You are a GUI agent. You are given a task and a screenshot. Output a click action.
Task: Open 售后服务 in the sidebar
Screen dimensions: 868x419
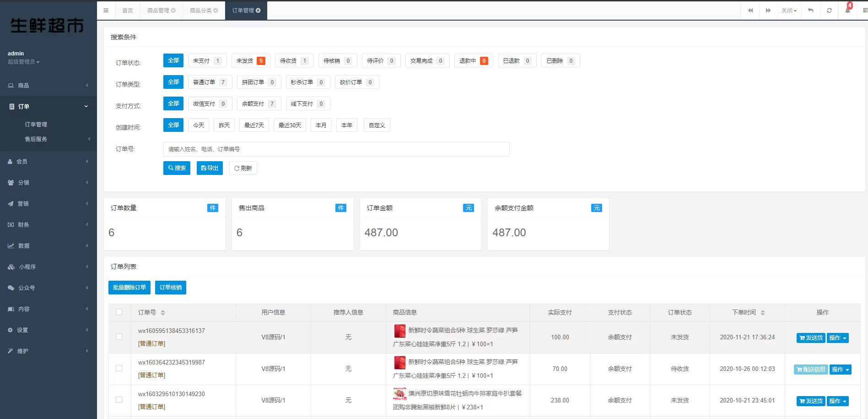tap(36, 139)
